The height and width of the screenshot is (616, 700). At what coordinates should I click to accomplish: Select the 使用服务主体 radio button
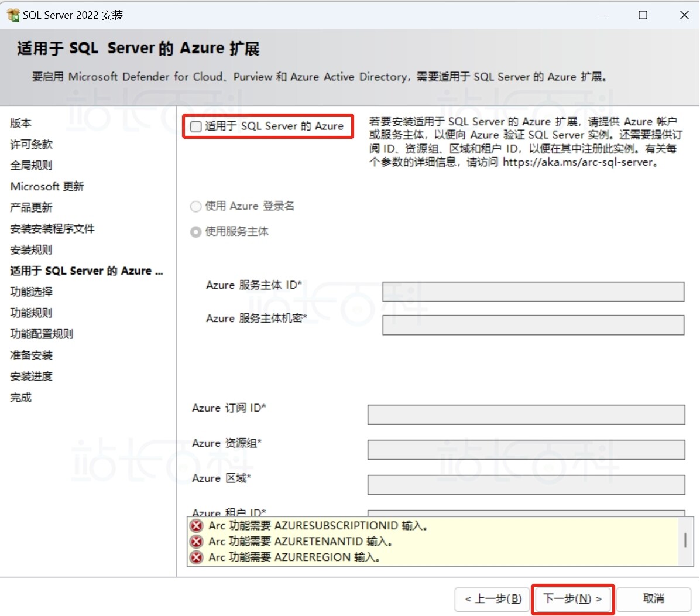click(195, 232)
